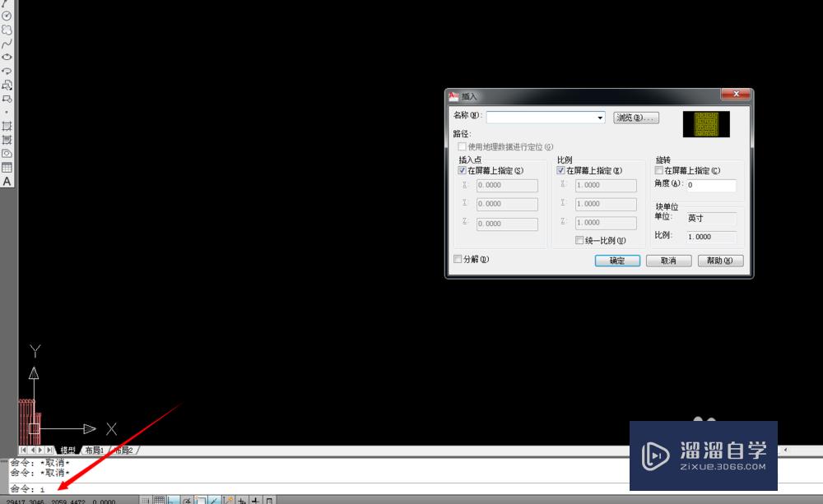The height and width of the screenshot is (504, 823).
Task: Check the 分解 checkbox
Action: point(458,259)
